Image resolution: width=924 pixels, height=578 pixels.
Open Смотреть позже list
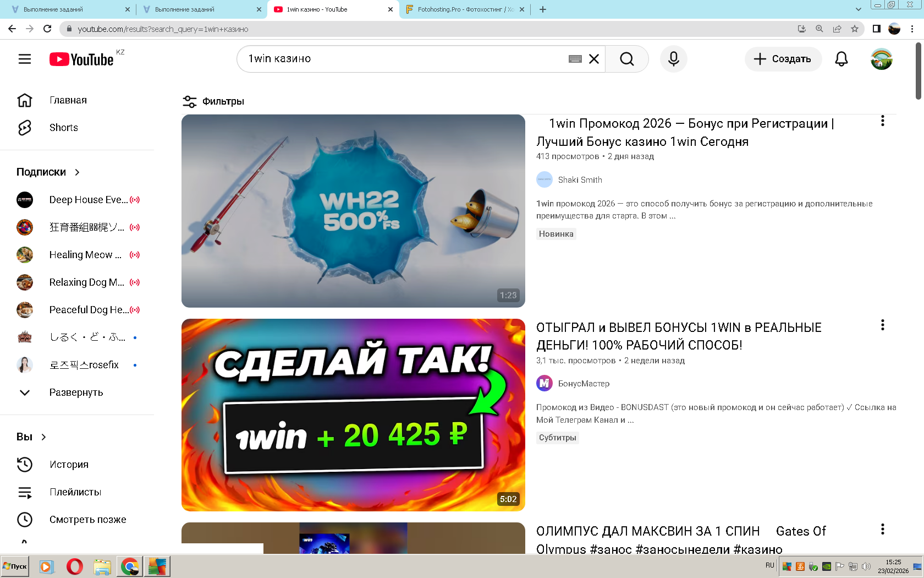pyautogui.click(x=88, y=520)
